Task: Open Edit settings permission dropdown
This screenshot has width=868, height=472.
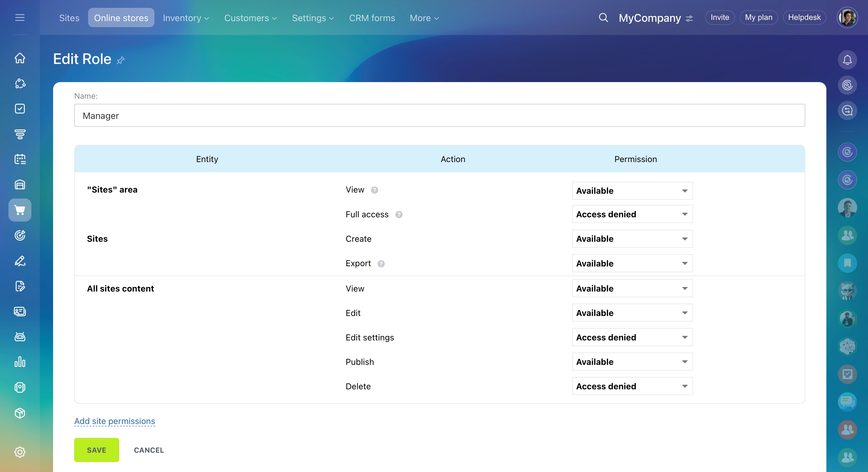Action: point(632,337)
